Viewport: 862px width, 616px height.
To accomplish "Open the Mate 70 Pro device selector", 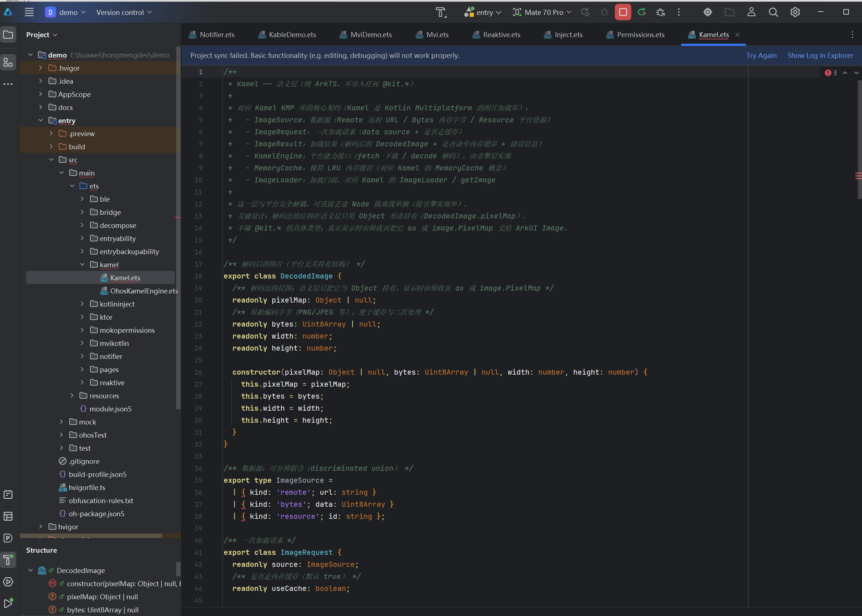I will click(542, 12).
